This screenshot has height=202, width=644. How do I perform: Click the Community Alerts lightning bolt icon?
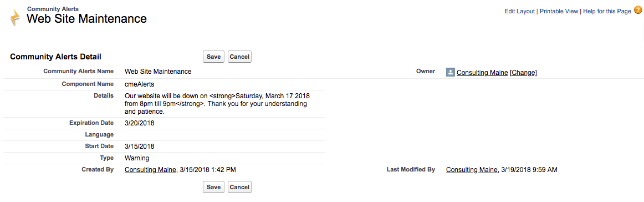point(15,18)
